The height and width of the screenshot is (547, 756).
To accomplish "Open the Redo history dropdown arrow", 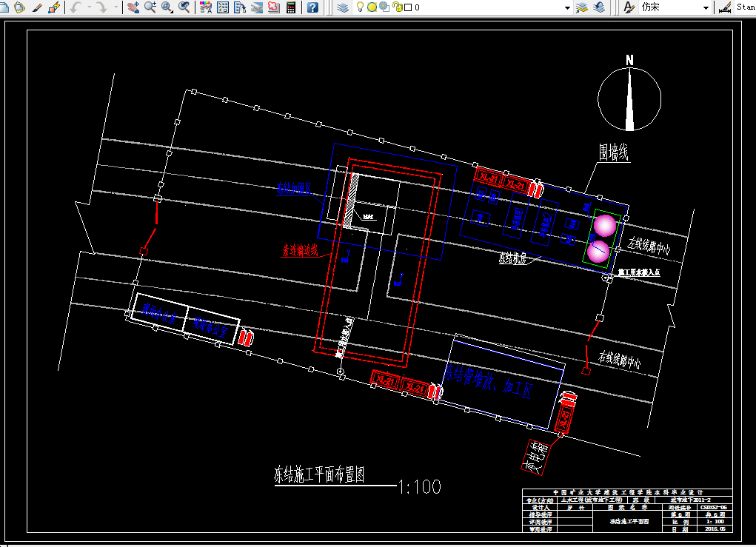I will click(116, 7).
